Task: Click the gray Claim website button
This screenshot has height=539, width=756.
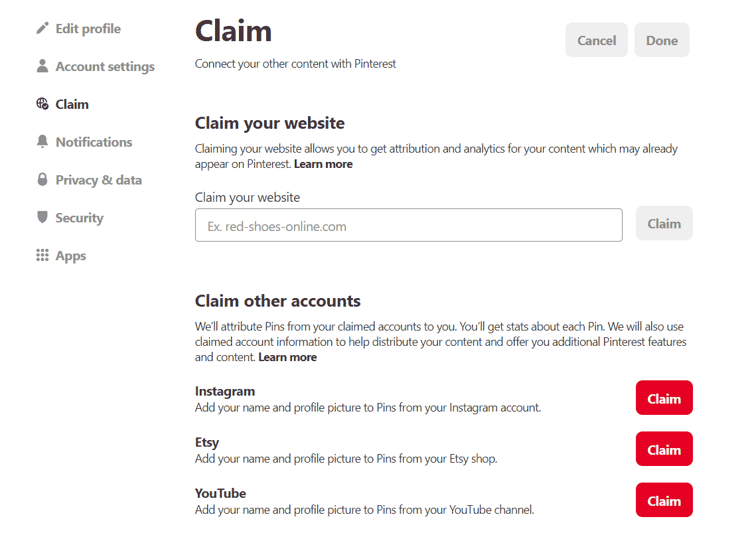Action: click(x=664, y=224)
